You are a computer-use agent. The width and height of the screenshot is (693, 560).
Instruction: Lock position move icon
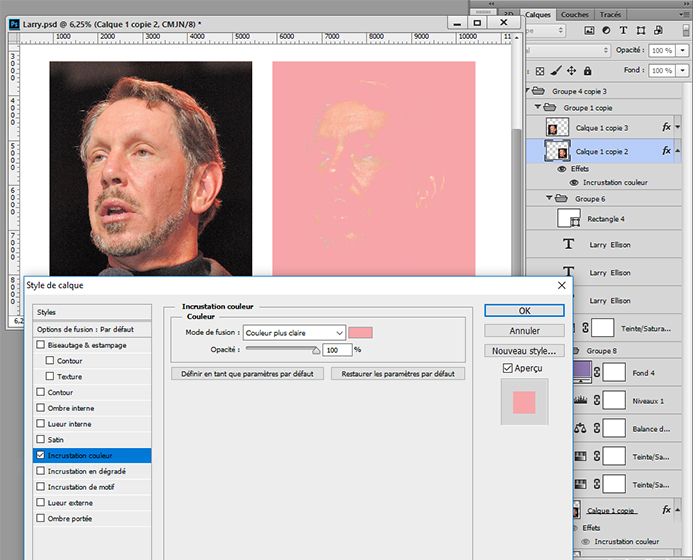571,71
